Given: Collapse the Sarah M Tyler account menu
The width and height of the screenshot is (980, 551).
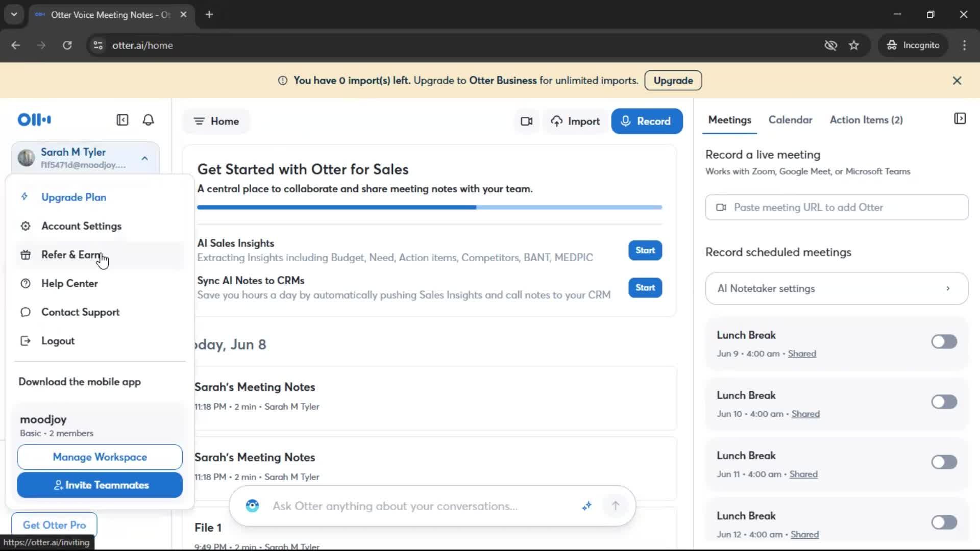Looking at the screenshot, I should click(x=145, y=158).
